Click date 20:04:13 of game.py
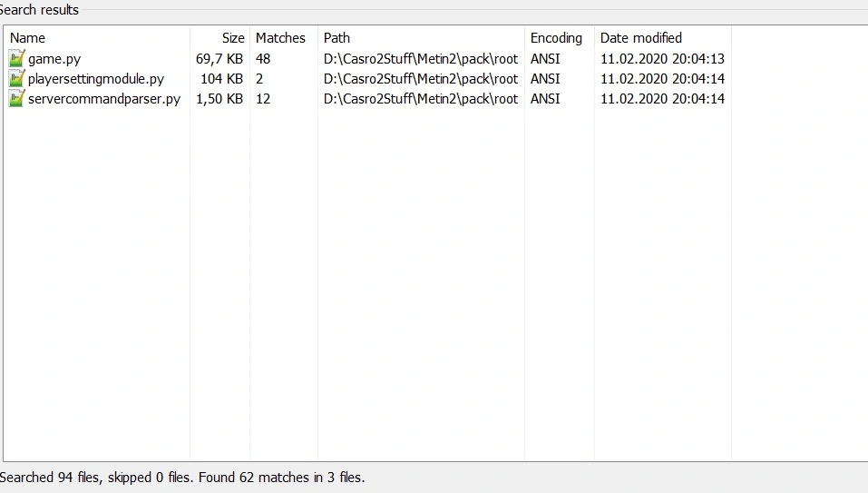This screenshot has width=868, height=493. pyautogui.click(x=662, y=59)
